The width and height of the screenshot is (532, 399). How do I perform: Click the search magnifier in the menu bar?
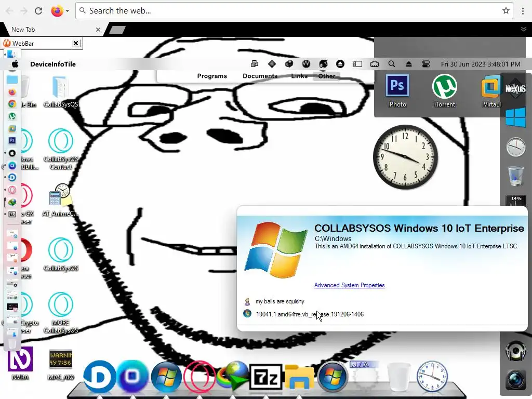(392, 64)
